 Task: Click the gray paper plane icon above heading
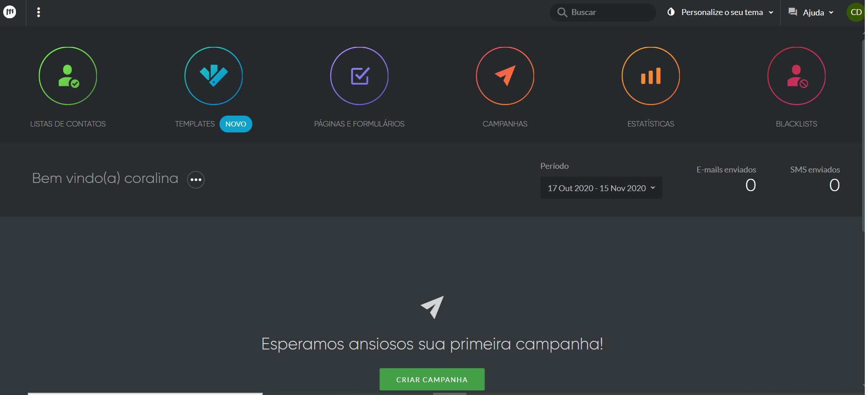[x=432, y=307]
